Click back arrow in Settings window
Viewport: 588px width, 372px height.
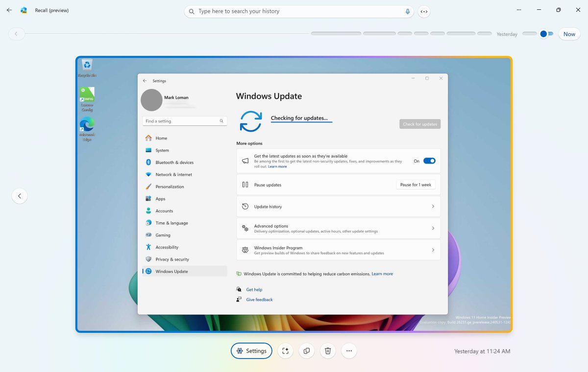pos(145,81)
